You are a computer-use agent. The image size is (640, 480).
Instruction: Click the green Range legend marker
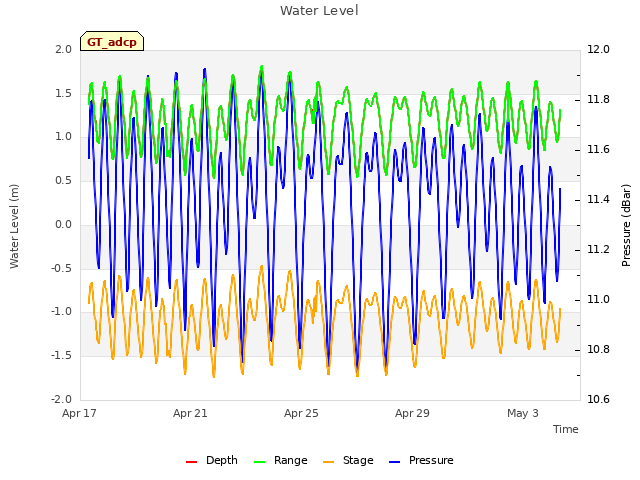(x=260, y=462)
